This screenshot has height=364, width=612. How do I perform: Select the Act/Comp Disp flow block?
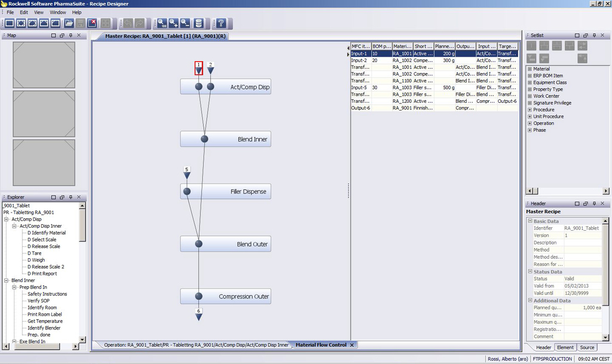225,87
